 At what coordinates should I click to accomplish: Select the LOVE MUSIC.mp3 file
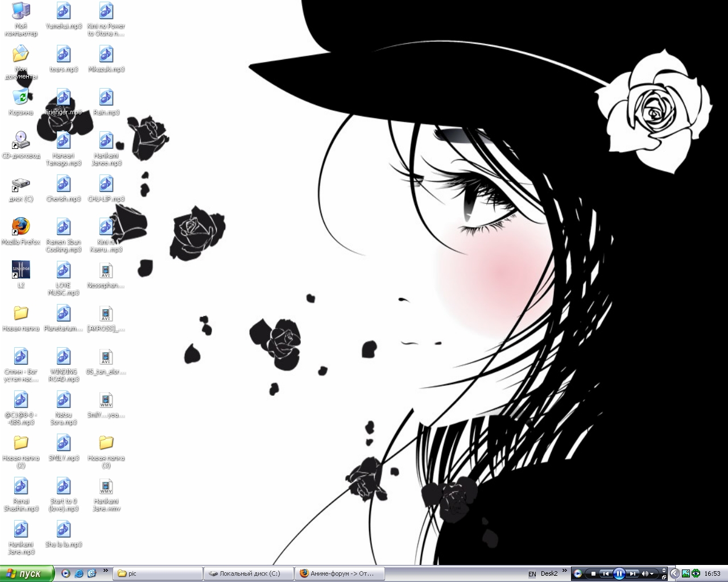64,278
